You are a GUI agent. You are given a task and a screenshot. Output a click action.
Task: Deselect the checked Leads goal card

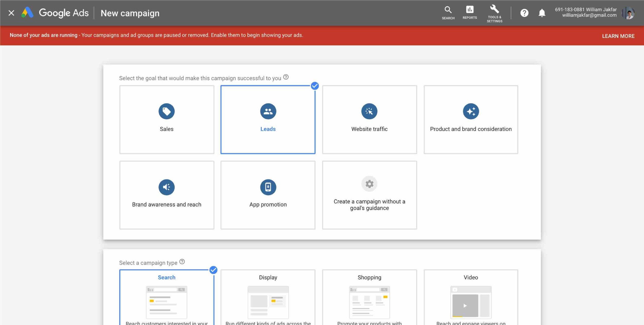[x=268, y=120]
